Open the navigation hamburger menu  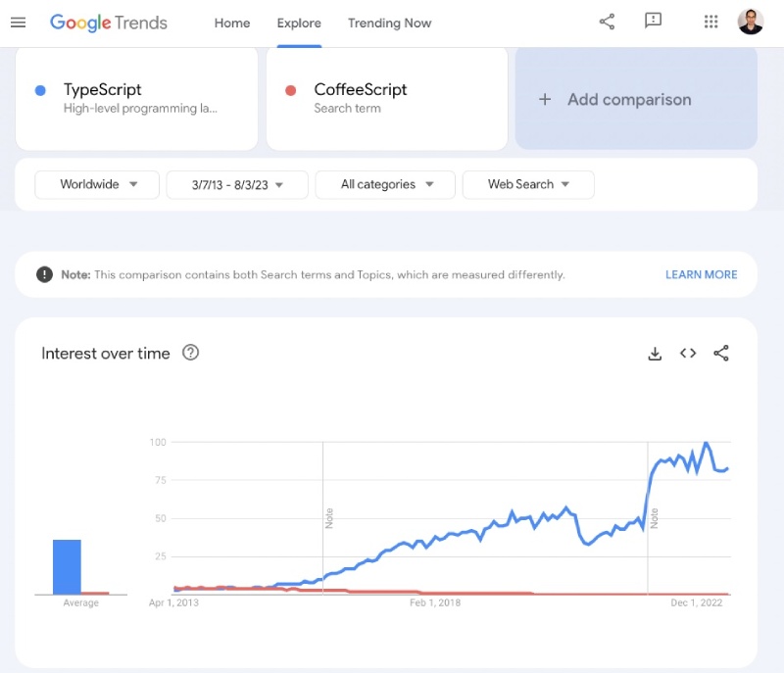pyautogui.click(x=18, y=22)
